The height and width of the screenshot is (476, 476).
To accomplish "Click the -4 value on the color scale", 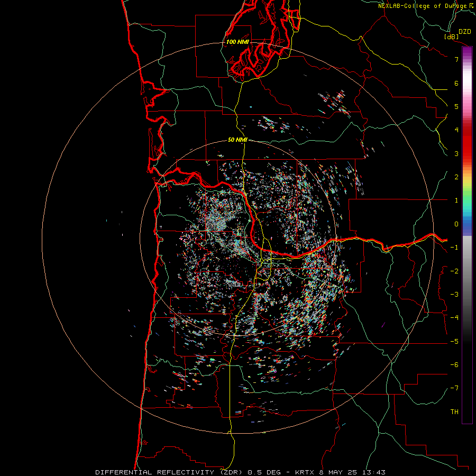I will (454, 318).
